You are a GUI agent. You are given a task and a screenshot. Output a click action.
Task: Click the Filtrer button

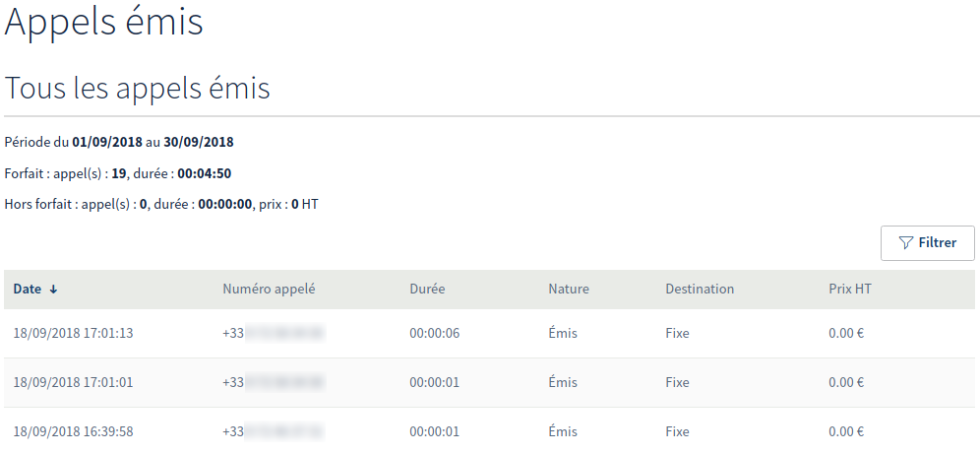coord(927,242)
